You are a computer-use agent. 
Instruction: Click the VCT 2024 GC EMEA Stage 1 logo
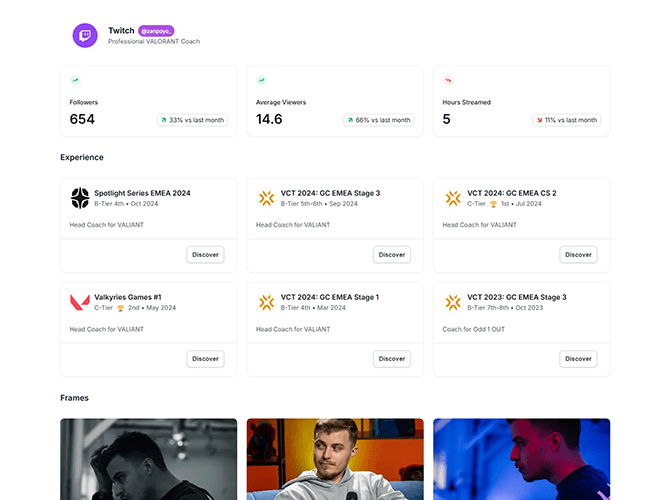click(x=266, y=302)
